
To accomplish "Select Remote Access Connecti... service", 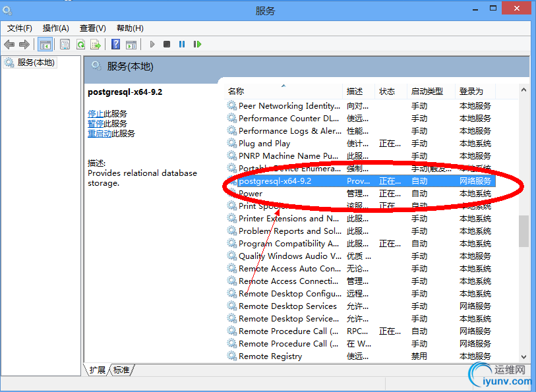I will pyautogui.click(x=361, y=281).
